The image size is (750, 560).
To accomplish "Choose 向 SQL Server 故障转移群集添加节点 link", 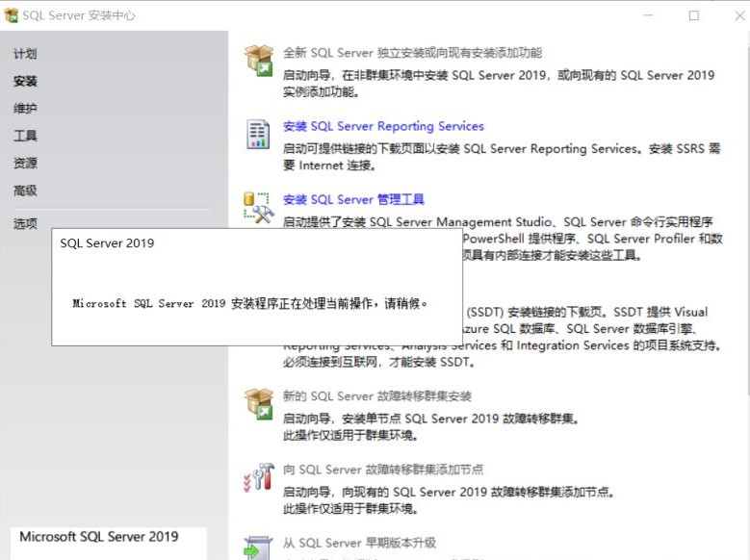I will [x=383, y=470].
